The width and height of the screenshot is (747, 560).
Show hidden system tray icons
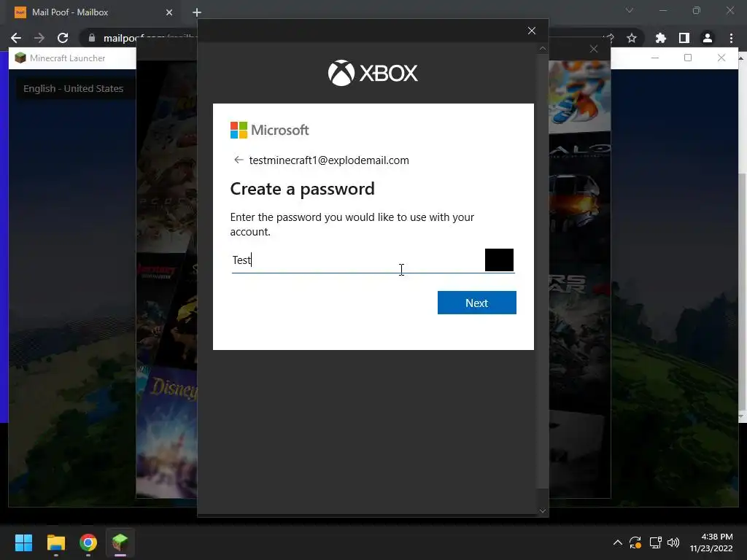point(617,542)
